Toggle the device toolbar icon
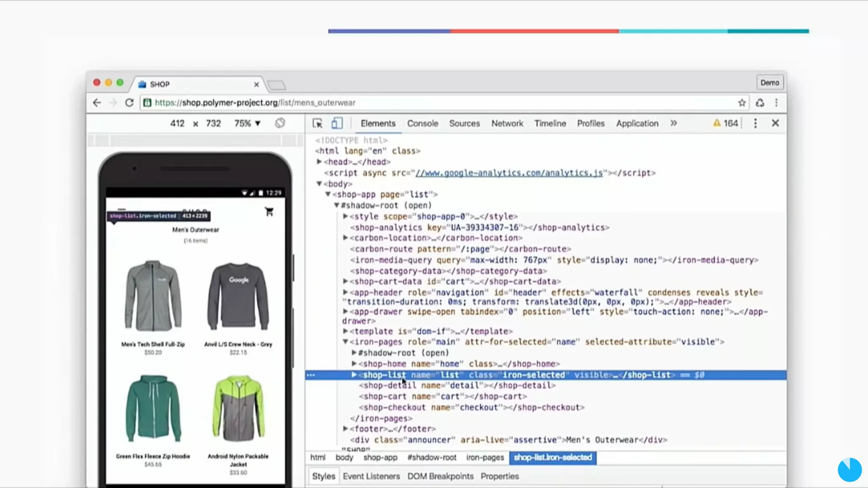Screen dimensions: 868x488 click(x=337, y=123)
